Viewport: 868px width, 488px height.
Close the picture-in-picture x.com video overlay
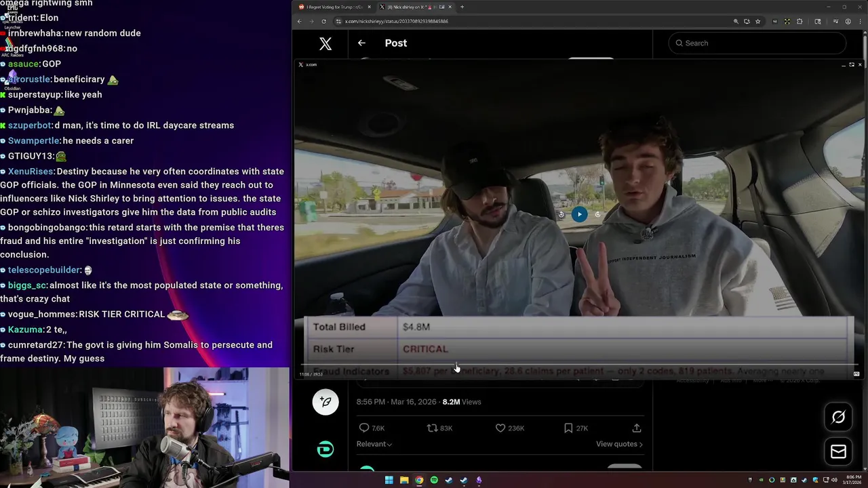tap(860, 64)
